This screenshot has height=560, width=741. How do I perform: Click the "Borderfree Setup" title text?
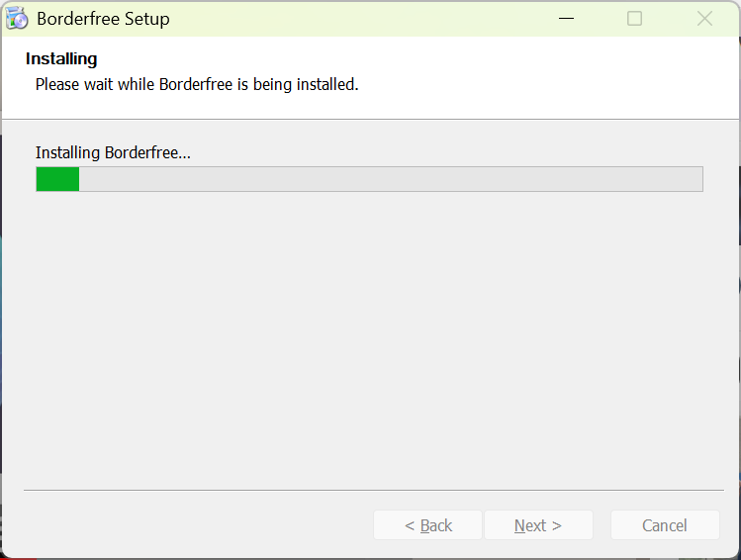click(103, 19)
